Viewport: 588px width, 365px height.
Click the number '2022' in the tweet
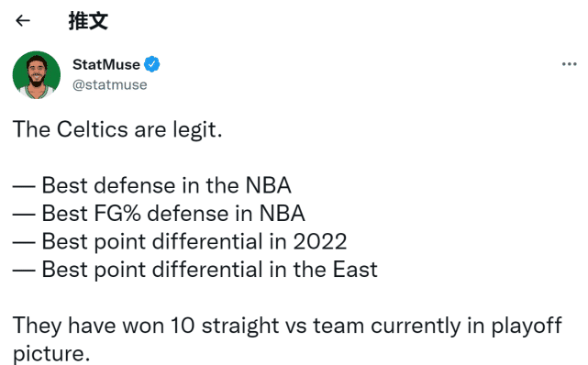(x=320, y=241)
